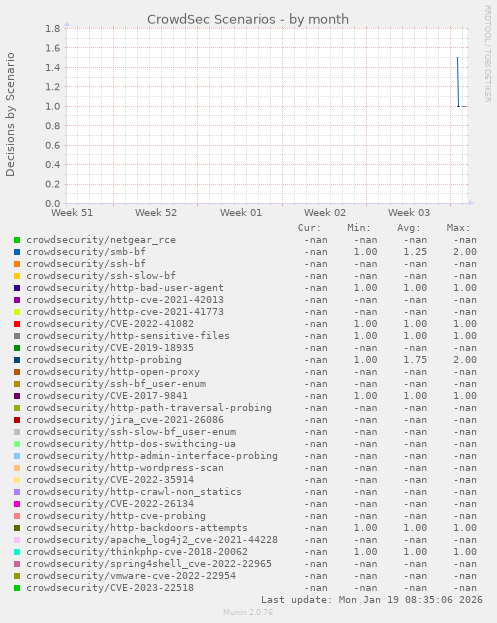
Task: Click the blue spike line in the graph
Action: tap(458, 82)
